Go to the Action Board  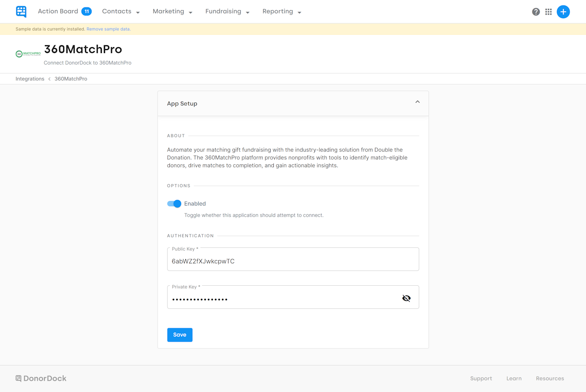57,11
